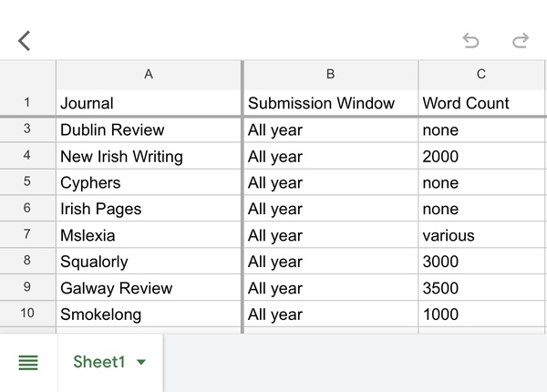Click the Submission Window header cell

pyautogui.click(x=331, y=103)
